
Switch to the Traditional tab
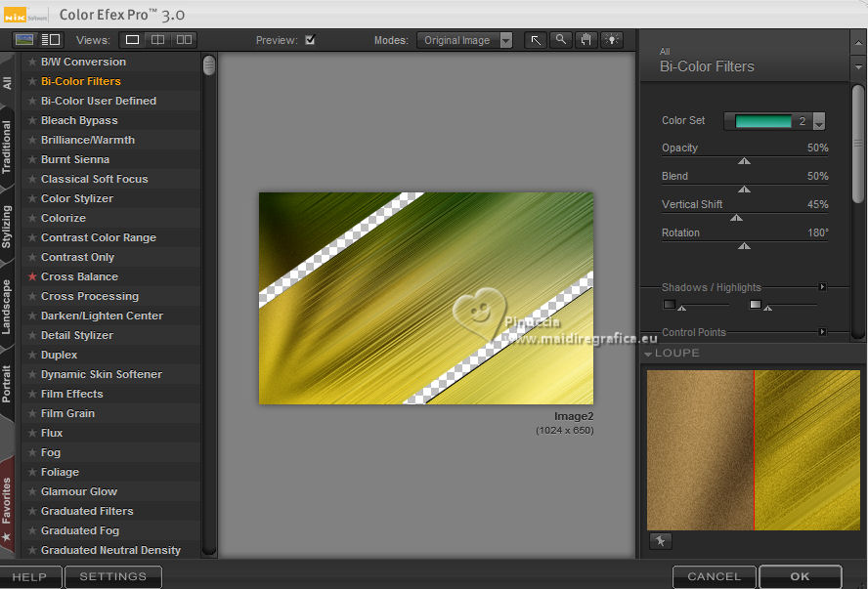[7, 147]
